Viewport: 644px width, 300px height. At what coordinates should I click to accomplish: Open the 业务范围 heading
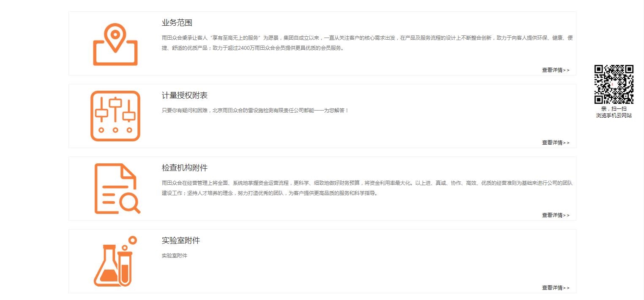click(177, 23)
